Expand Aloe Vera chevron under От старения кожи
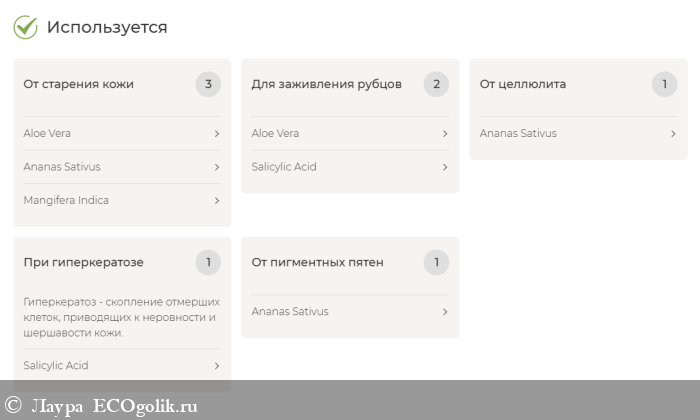The height and width of the screenshot is (420, 700). [216, 133]
